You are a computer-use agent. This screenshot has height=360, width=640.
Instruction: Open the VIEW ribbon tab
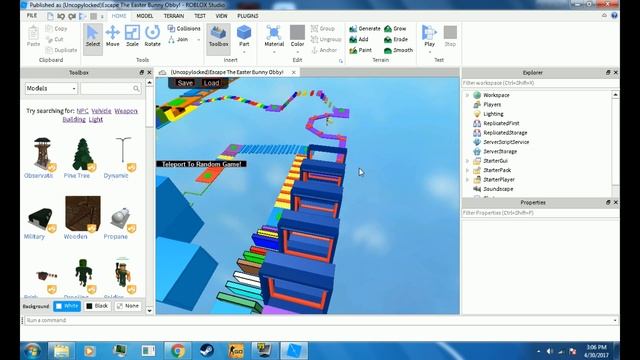click(x=221, y=16)
